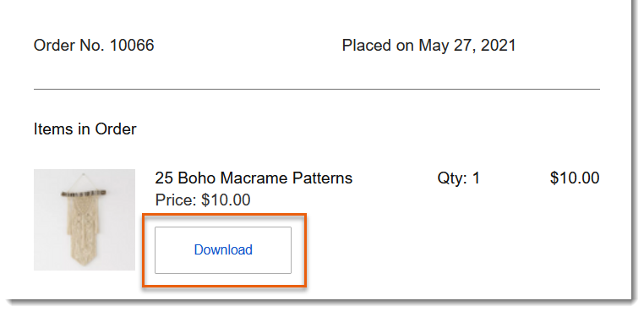644x312 pixels.
Task: Open the macrame wall hanging product thumbnail
Action: [x=85, y=220]
